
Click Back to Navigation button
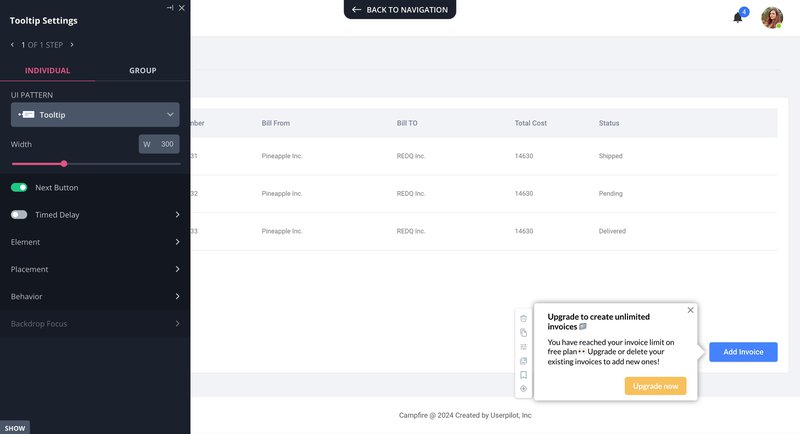tap(400, 9)
